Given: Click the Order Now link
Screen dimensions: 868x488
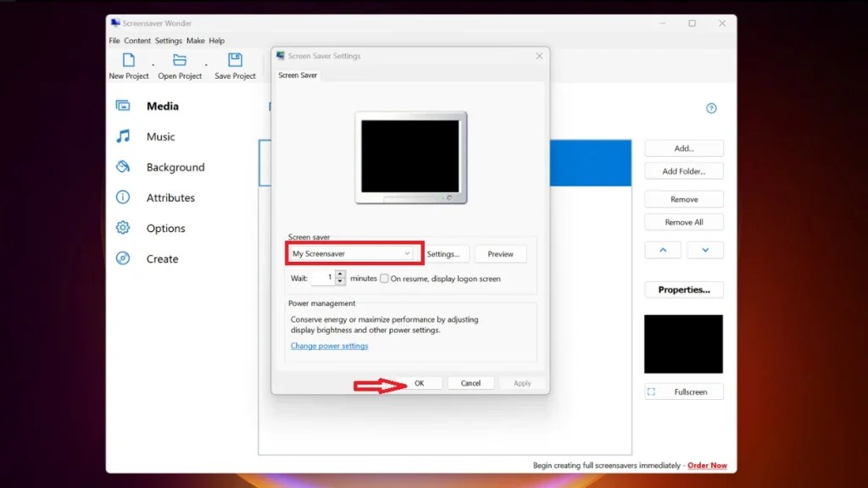Looking at the screenshot, I should [x=707, y=465].
